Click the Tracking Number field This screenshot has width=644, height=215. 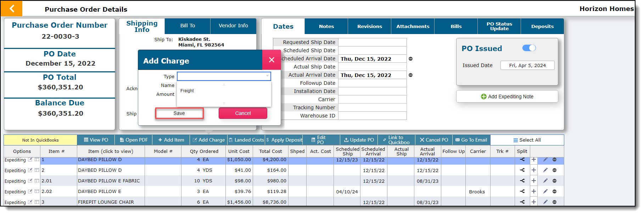372,107
